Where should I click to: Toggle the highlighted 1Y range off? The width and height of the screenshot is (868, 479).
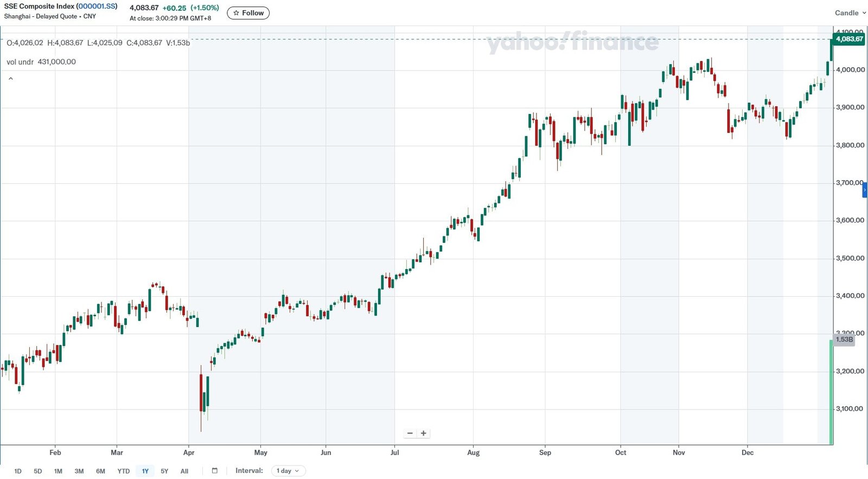[x=144, y=471]
